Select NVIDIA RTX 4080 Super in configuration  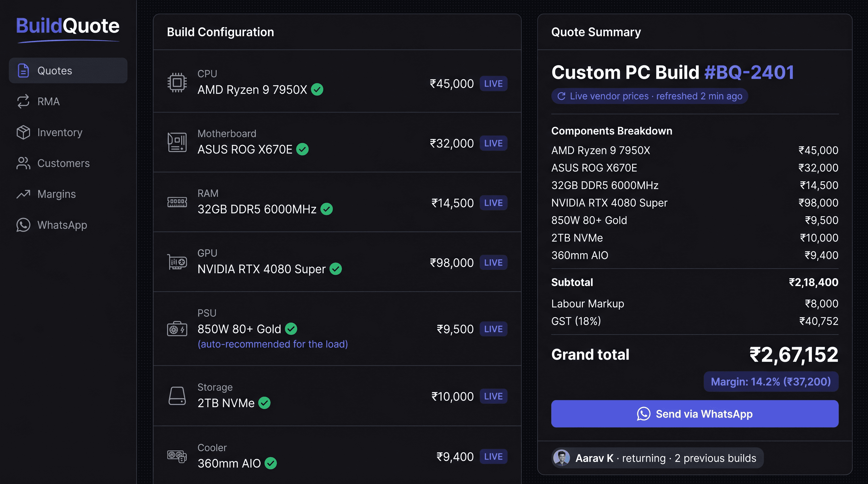pyautogui.click(x=262, y=269)
